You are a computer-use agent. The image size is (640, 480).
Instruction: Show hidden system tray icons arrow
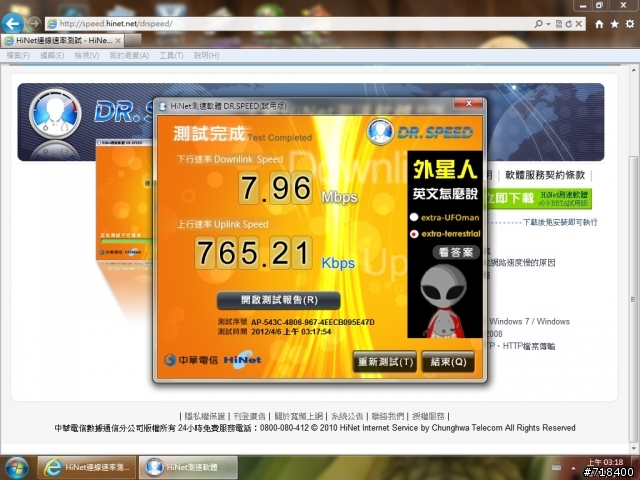pyautogui.click(x=573, y=468)
